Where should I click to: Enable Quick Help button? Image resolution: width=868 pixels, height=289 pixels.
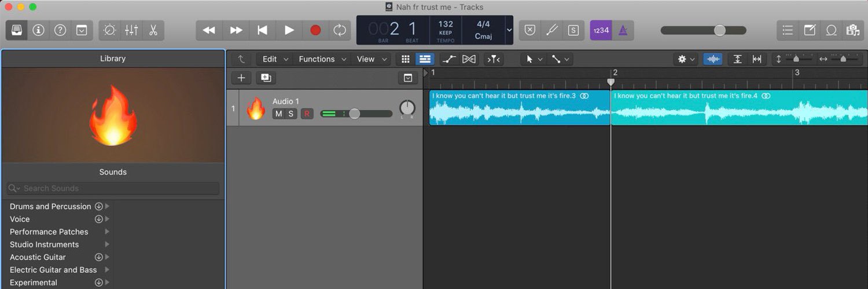(x=60, y=30)
